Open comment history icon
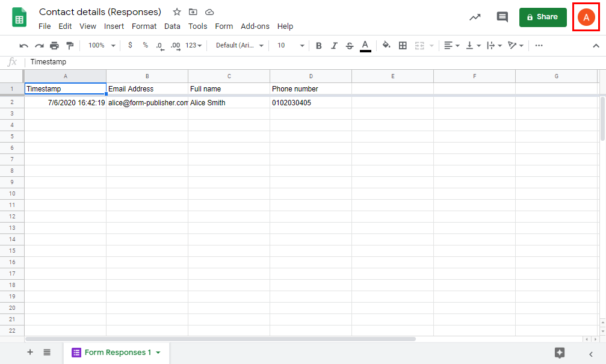Image resolution: width=606 pixels, height=364 pixels. 502,17
